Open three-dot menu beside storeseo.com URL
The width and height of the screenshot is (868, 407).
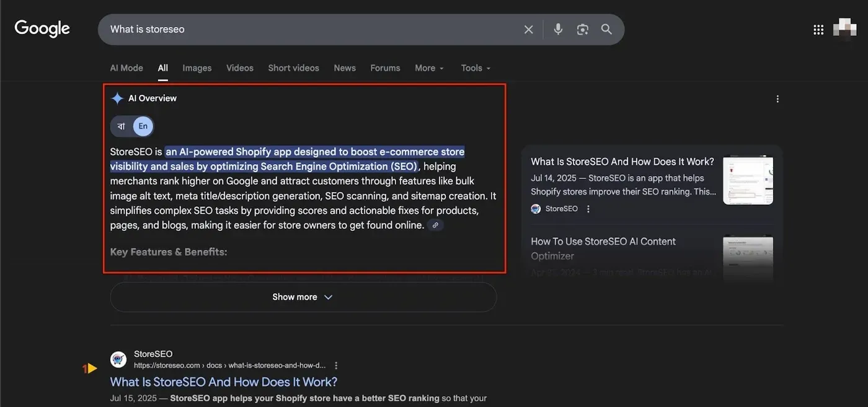(x=336, y=365)
